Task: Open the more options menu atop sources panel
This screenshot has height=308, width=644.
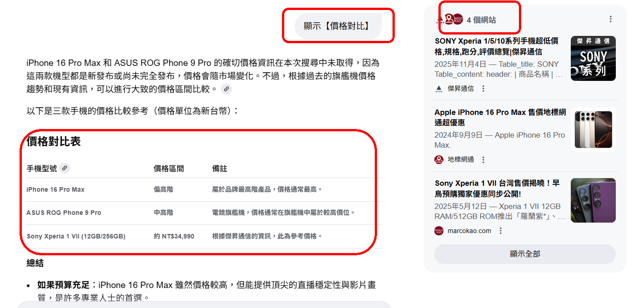Action: pos(610,19)
